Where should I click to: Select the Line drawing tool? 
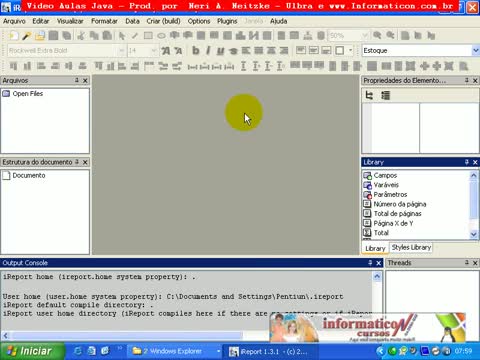pyautogui.click(x=135, y=36)
